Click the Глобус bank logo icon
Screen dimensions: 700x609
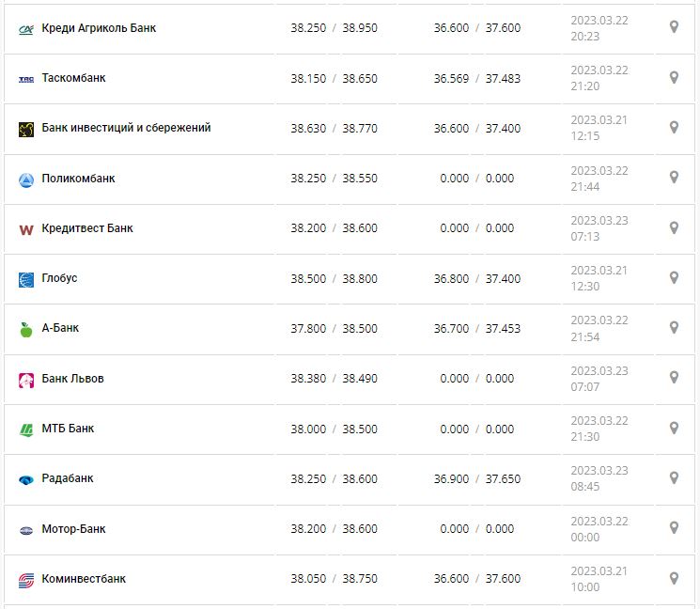coord(26,279)
